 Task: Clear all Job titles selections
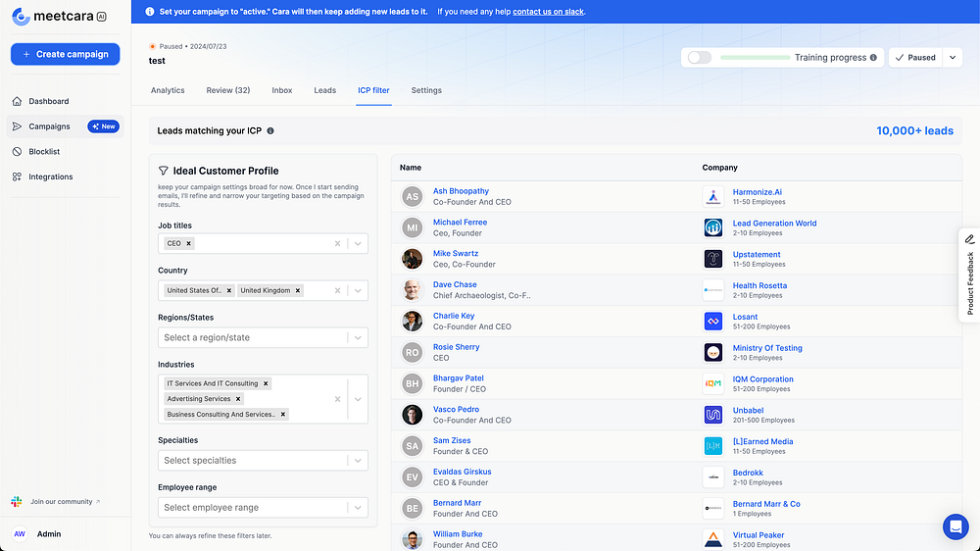[337, 243]
